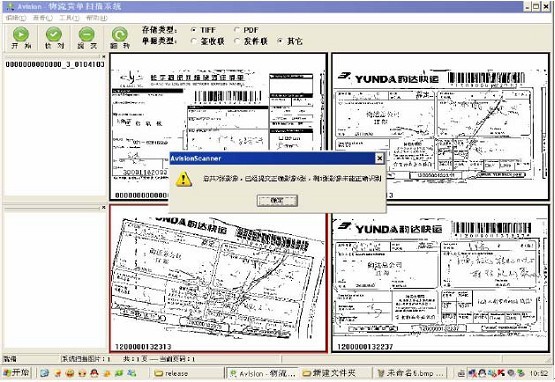
Task: Click the green checkmark 校对 icon
Action: click(x=54, y=35)
